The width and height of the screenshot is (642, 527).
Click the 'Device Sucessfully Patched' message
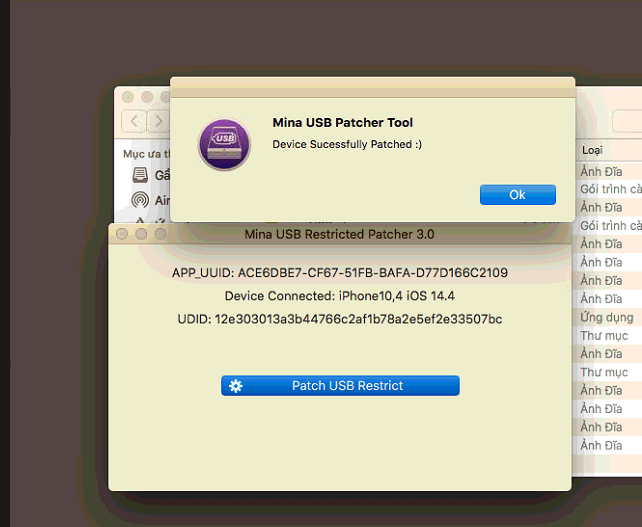pyautogui.click(x=347, y=145)
